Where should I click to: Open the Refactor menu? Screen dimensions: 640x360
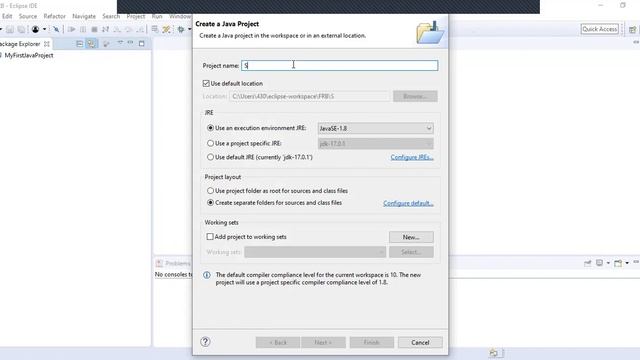(54, 16)
